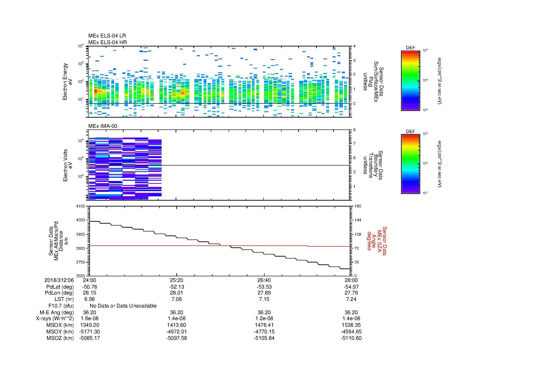Click the MEx IMA-00 panel title
This screenshot has height=392, width=555.
click(x=103, y=126)
